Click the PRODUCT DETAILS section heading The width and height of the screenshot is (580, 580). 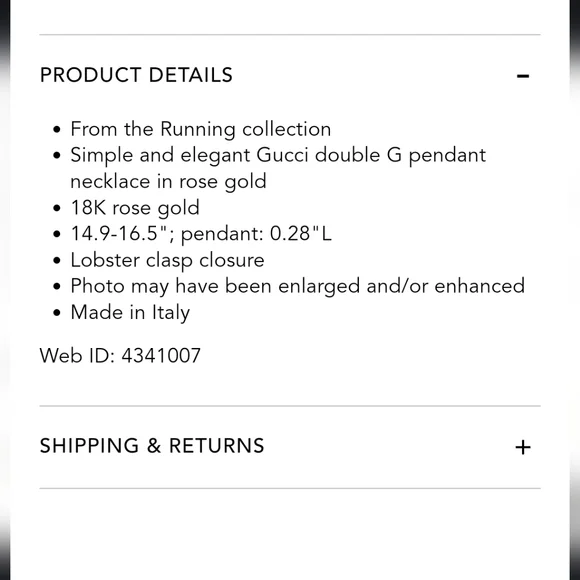pos(136,75)
